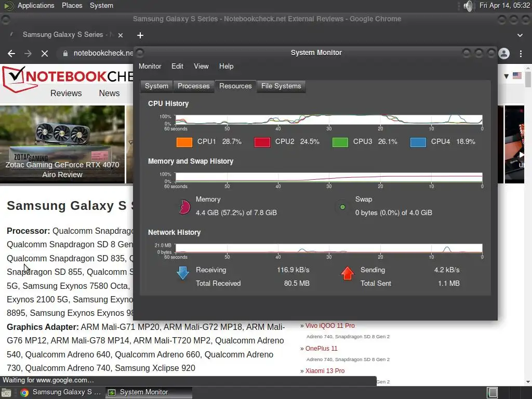The height and width of the screenshot is (399, 532).
Task: Click the CPU2 red color swatch
Action: coord(262,142)
